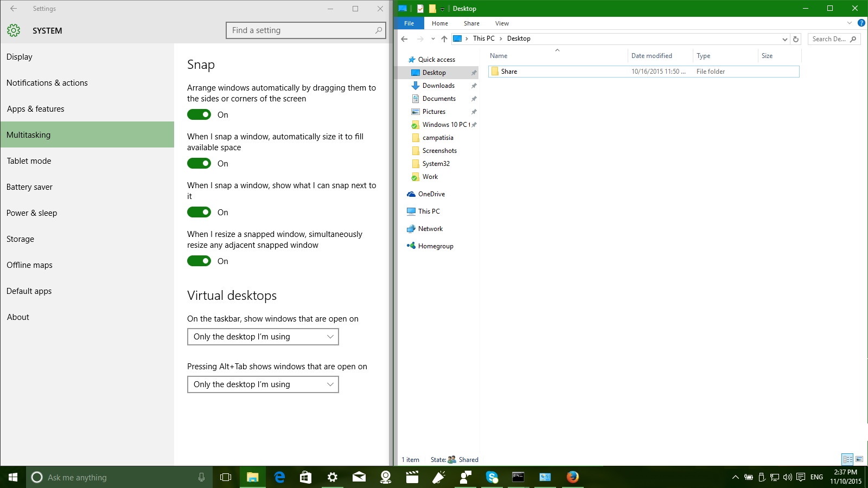The height and width of the screenshot is (488, 868).
Task: Open recent locations dropdown in Explorer
Action: 433,38
